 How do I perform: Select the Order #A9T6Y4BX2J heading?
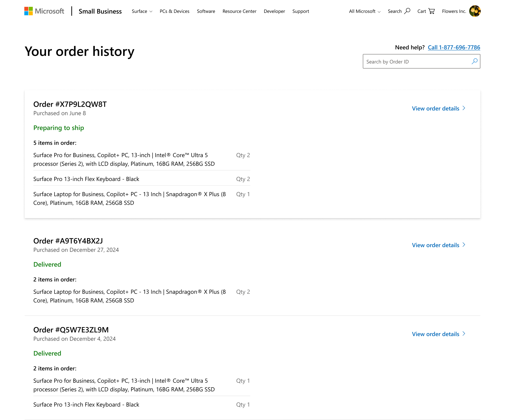point(68,241)
